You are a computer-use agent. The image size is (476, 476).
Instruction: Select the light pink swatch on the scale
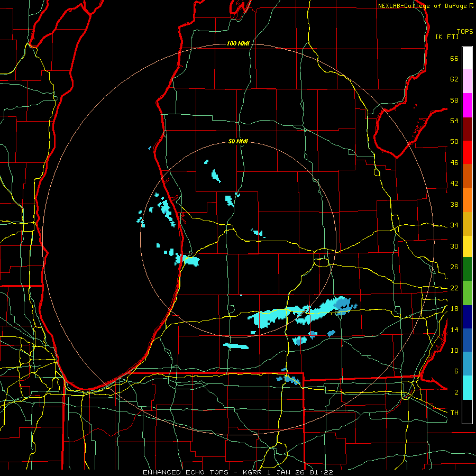pyautogui.click(x=467, y=81)
